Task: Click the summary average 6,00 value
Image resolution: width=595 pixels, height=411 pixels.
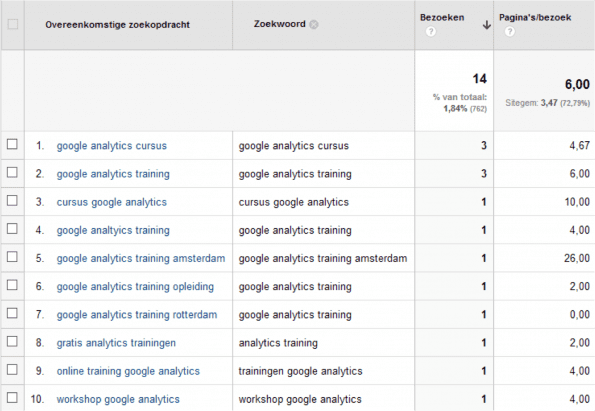Action: coord(577,84)
